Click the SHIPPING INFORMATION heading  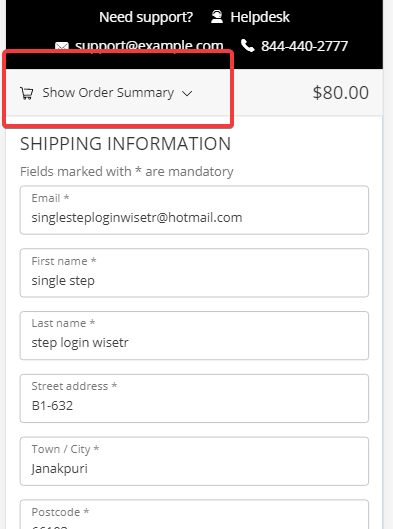pos(125,144)
